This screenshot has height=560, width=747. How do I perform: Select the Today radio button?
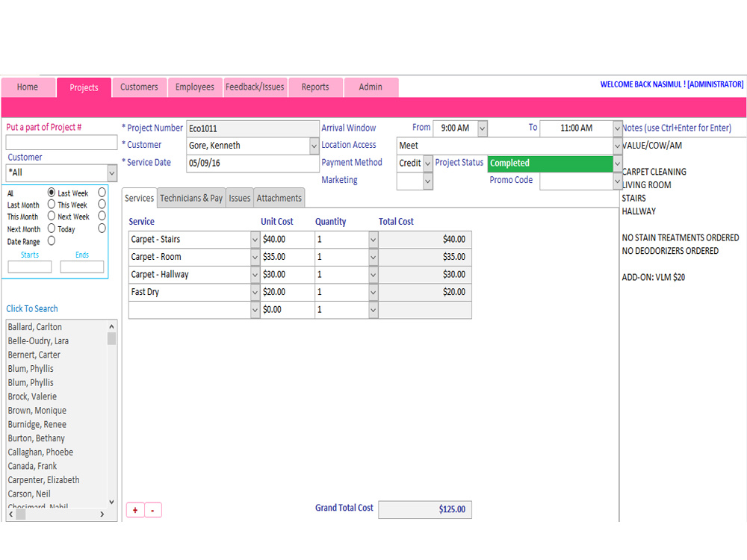tap(102, 228)
